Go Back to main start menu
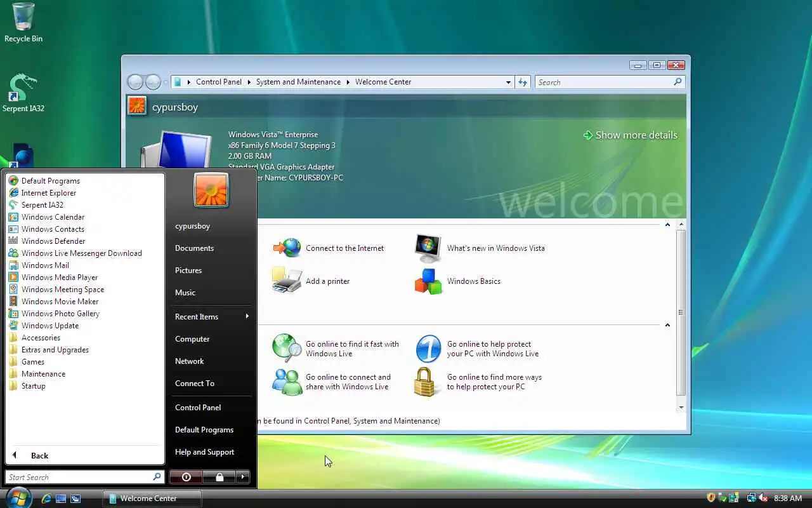The height and width of the screenshot is (508, 812). click(85, 455)
